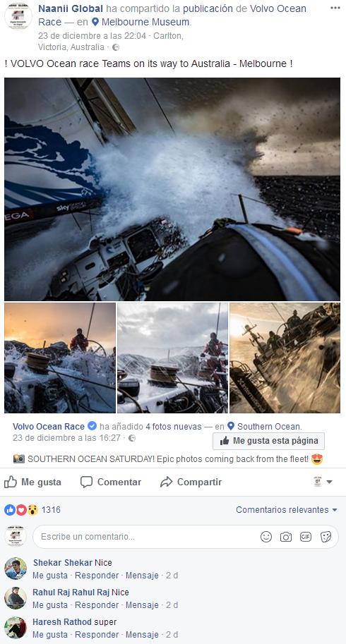
Task: View reactions via the like emoji icon
Action: point(11,510)
